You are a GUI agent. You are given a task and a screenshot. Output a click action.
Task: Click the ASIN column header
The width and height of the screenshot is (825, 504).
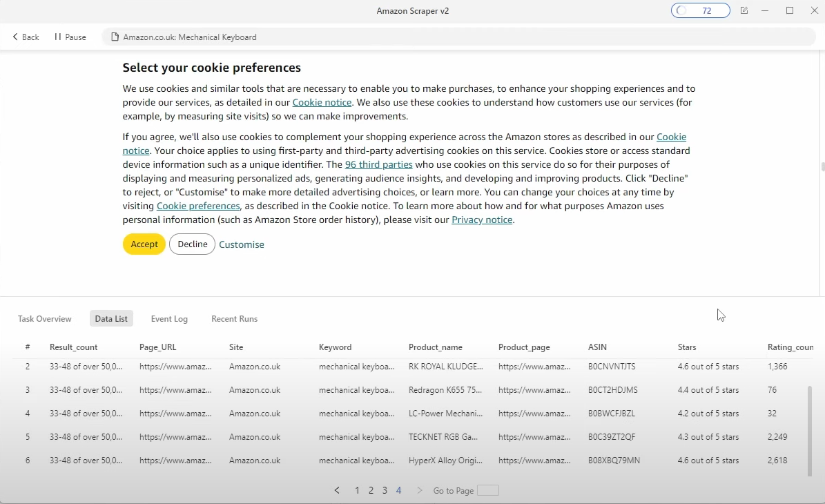click(x=598, y=347)
